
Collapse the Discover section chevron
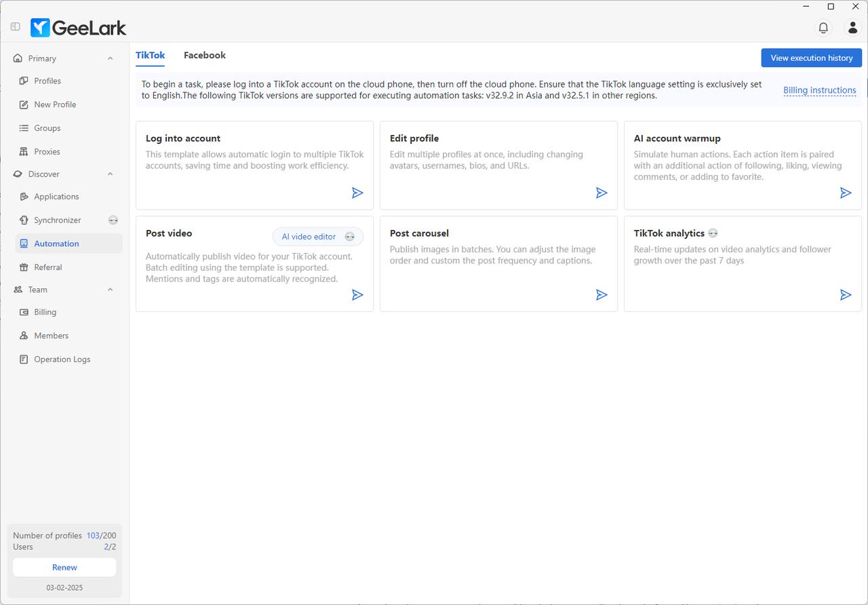pos(110,174)
